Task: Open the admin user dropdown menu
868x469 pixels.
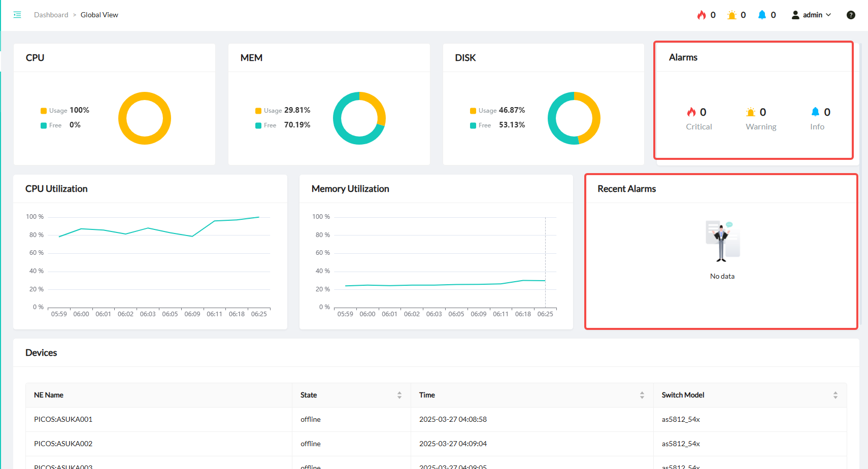Action: coord(811,15)
